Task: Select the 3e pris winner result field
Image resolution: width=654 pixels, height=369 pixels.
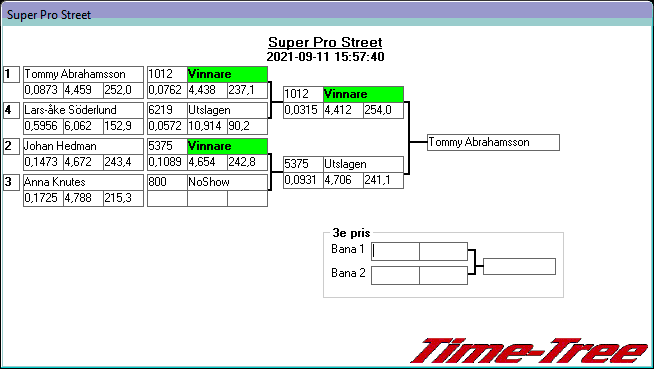Action: pyautogui.click(x=519, y=266)
